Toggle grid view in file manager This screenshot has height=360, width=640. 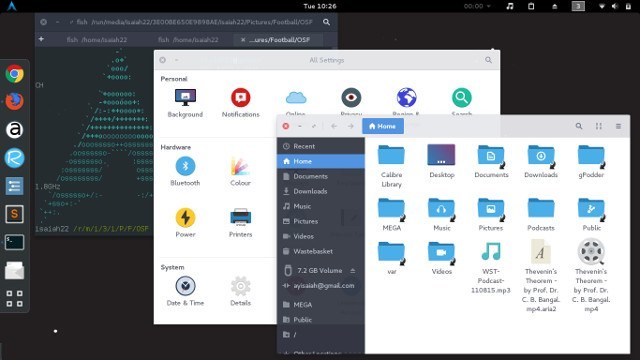[598, 126]
